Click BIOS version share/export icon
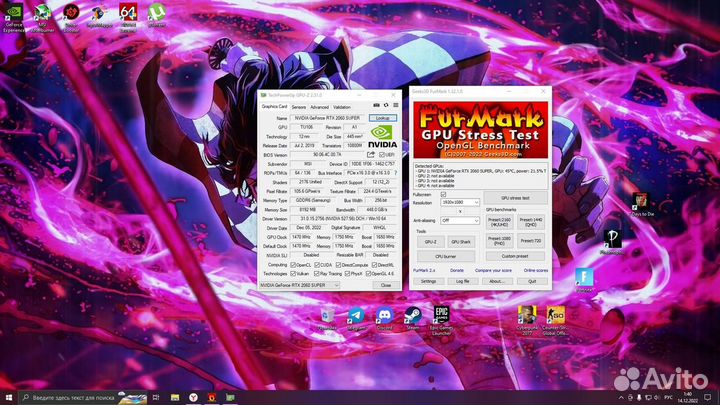Screen dimensions: 720x405 click(x=371, y=155)
